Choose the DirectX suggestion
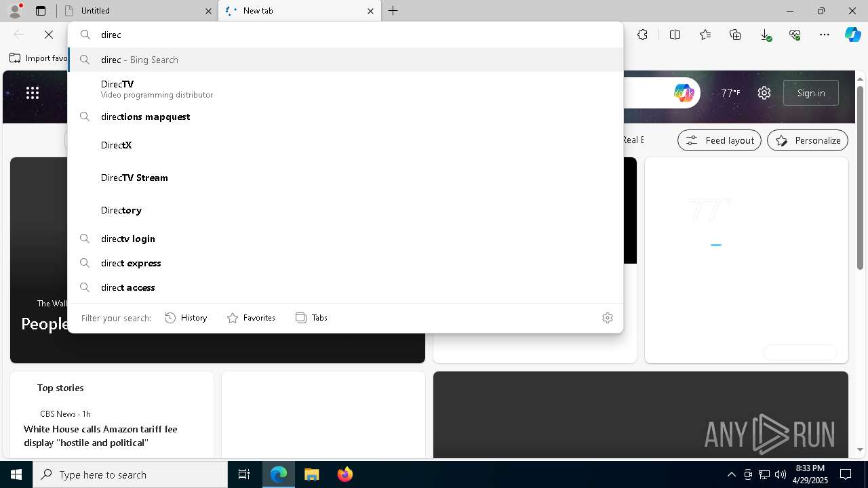 [346, 145]
